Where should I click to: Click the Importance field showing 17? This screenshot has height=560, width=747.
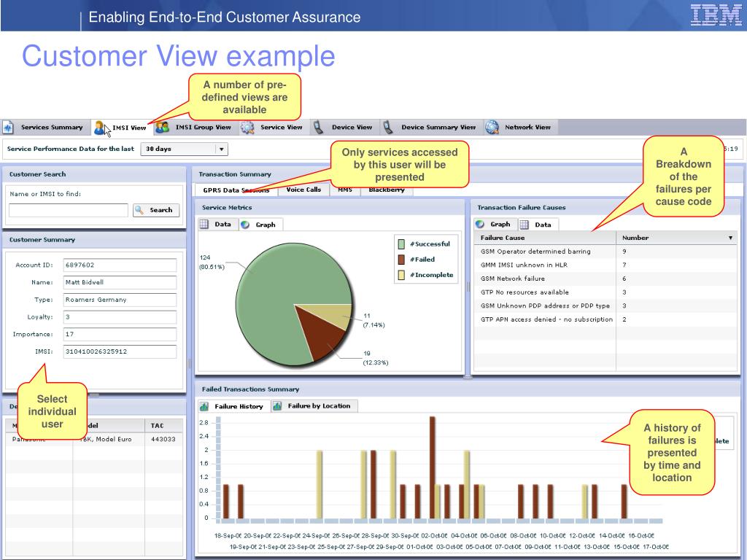pyautogui.click(x=120, y=334)
